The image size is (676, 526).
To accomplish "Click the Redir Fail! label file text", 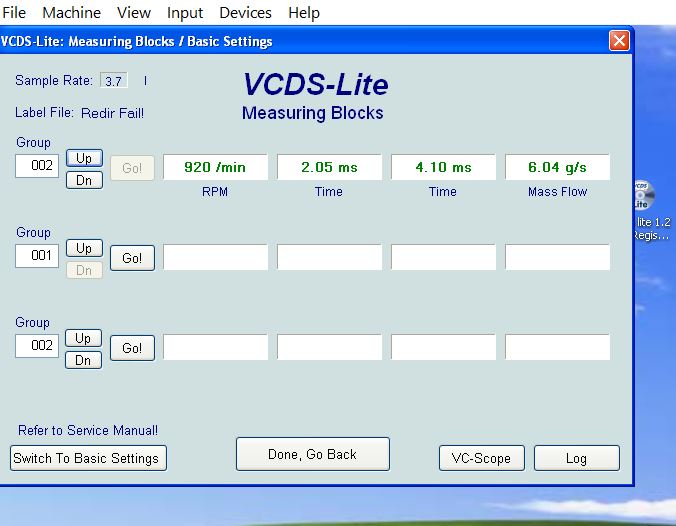I will tap(113, 113).
